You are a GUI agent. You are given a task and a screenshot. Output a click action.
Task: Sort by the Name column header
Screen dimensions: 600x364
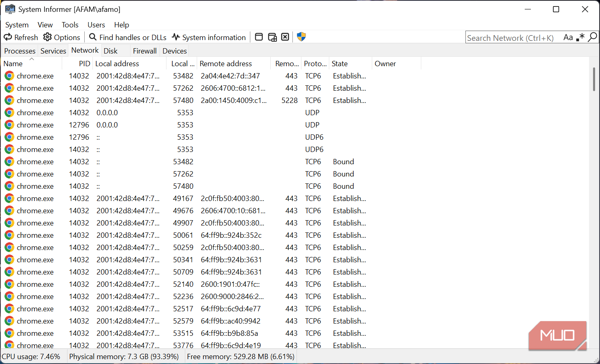tap(31, 64)
